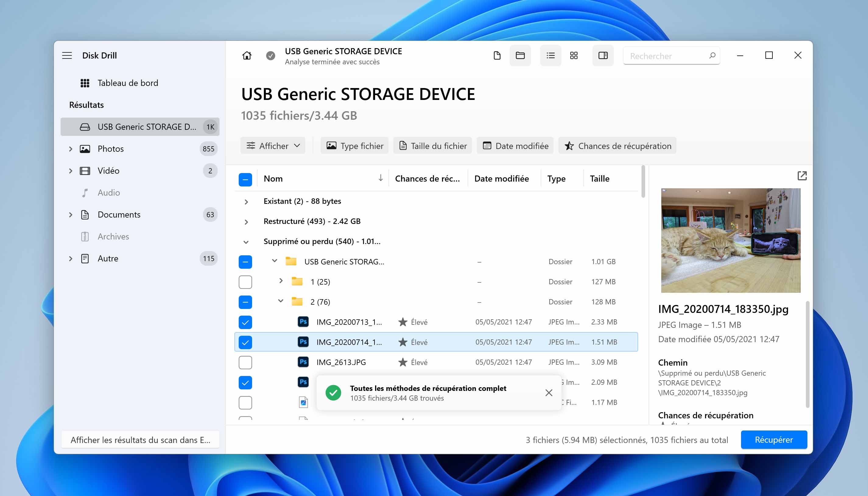Check the checkbox on 1.17 MB row
868x496 pixels.
[x=245, y=403]
